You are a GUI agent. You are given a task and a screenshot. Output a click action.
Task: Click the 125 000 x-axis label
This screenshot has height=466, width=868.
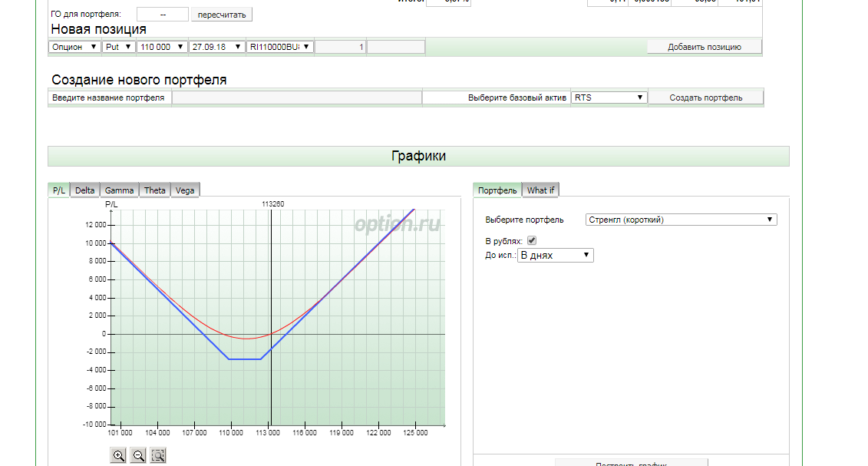[x=415, y=433]
